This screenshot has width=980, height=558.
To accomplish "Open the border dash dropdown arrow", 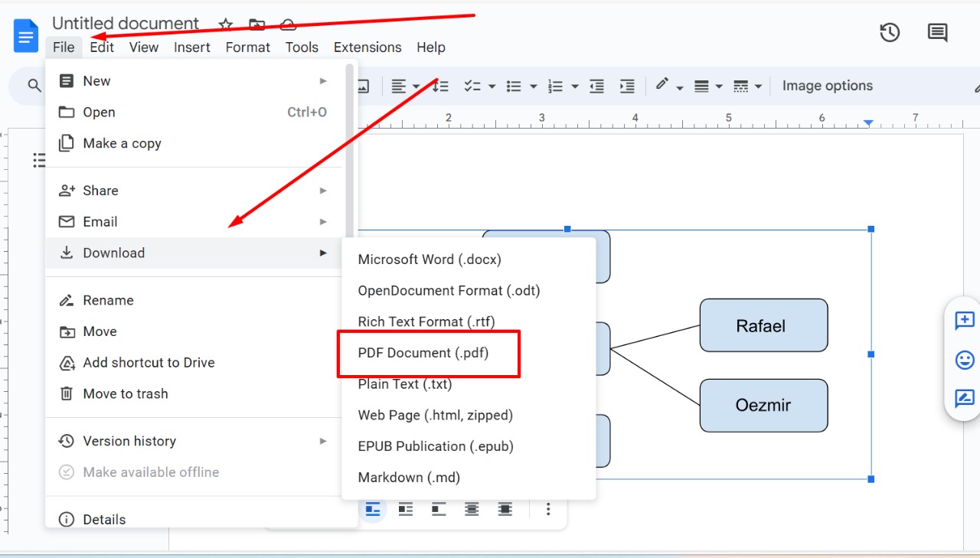I will pos(758,87).
